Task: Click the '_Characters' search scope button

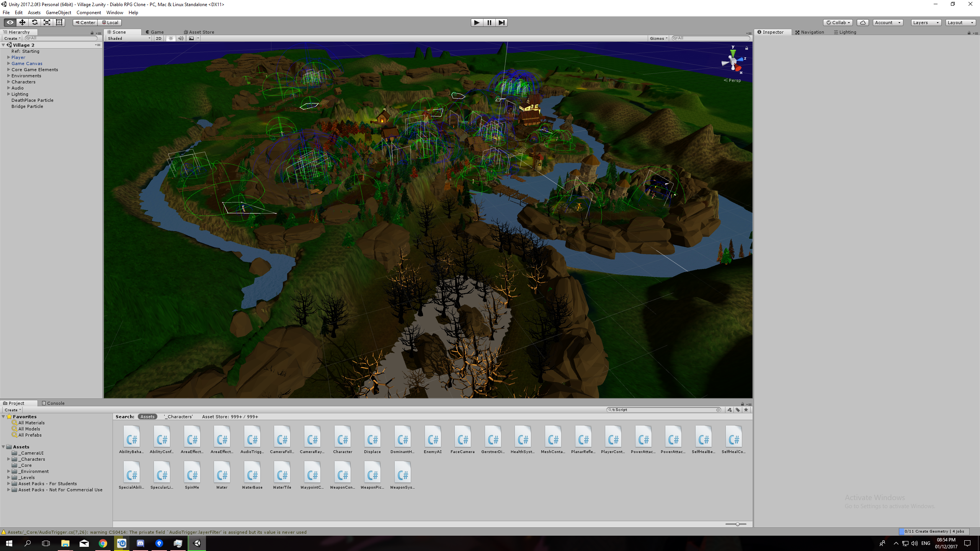Action: (178, 417)
